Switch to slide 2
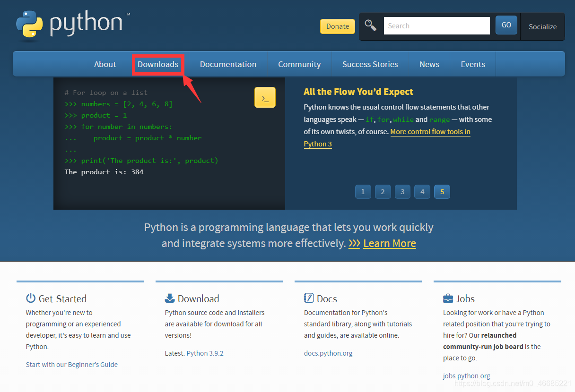The height and width of the screenshot is (392, 575). 383,192
